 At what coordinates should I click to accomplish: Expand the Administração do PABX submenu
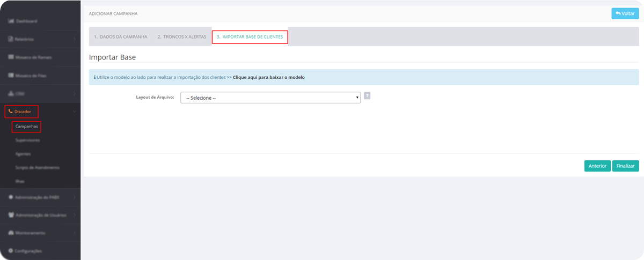[x=74, y=197]
